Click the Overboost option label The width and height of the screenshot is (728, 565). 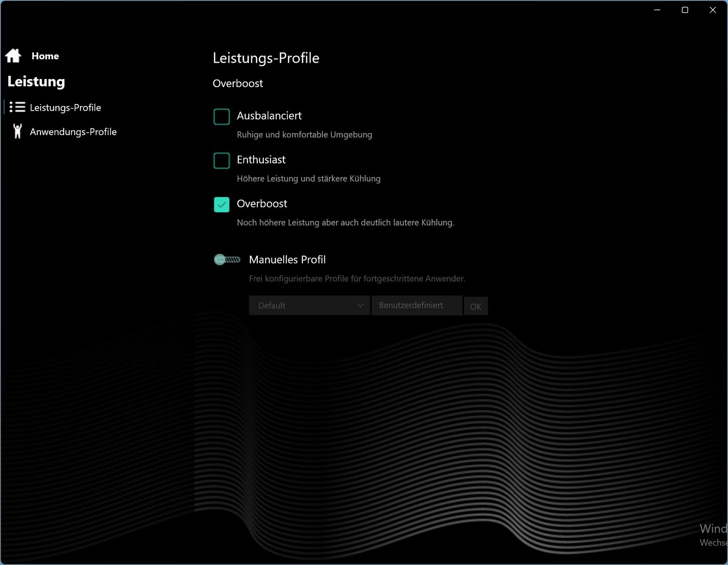pyautogui.click(x=262, y=204)
